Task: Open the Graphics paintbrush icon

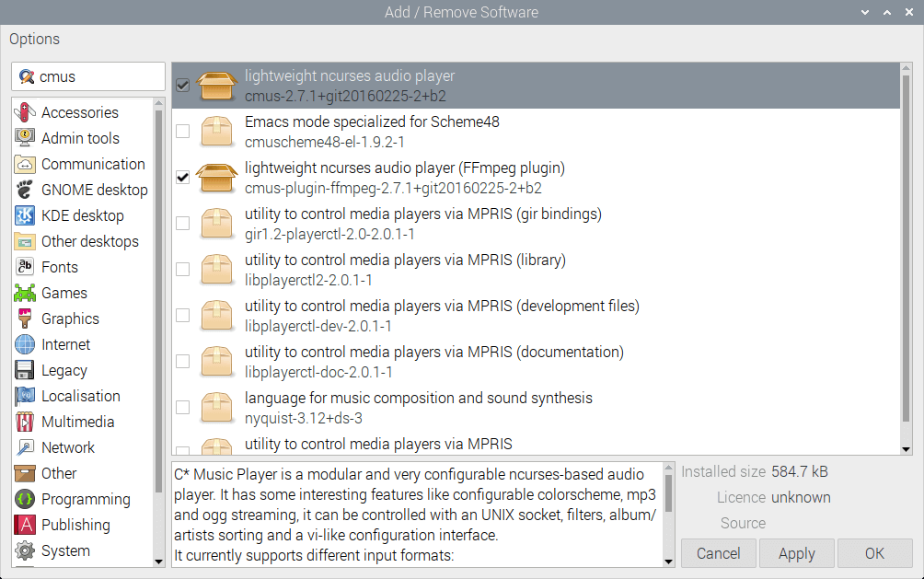Action: pyautogui.click(x=25, y=319)
